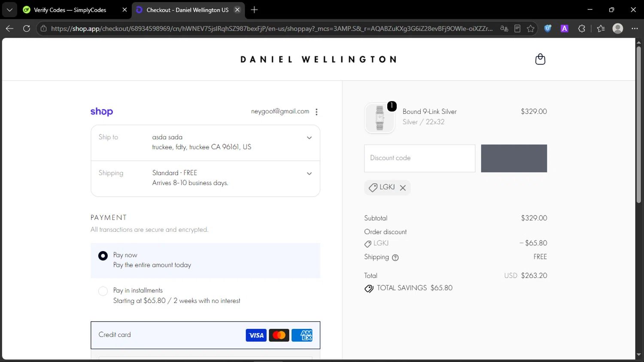This screenshot has width=644, height=362.
Task: Click the Discount code input field
Action: (x=419, y=158)
